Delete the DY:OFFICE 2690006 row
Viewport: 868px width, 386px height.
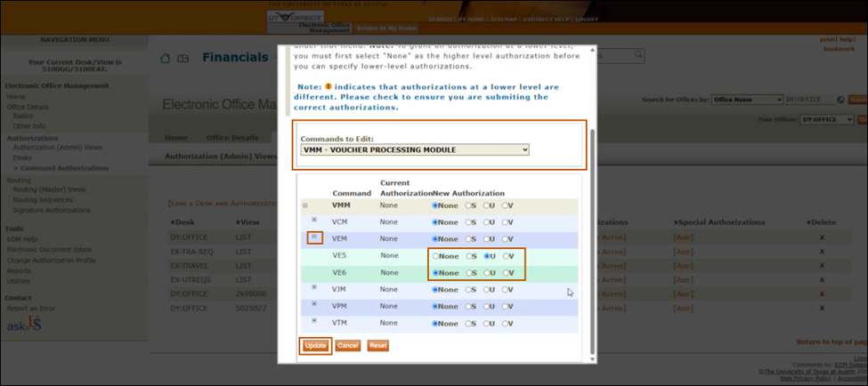[822, 294]
